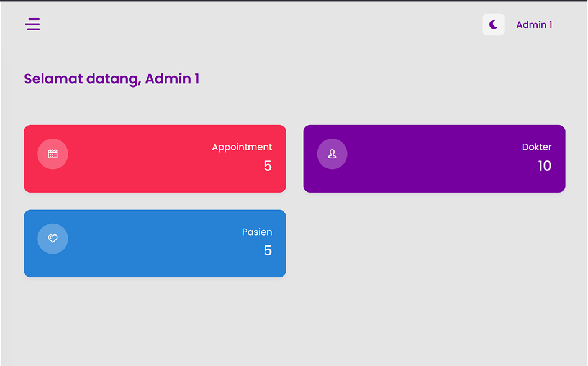Open the Pasien label link

(257, 232)
